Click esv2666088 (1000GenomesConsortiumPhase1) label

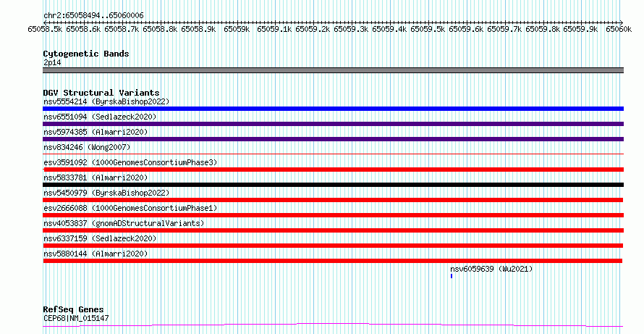[x=130, y=208]
